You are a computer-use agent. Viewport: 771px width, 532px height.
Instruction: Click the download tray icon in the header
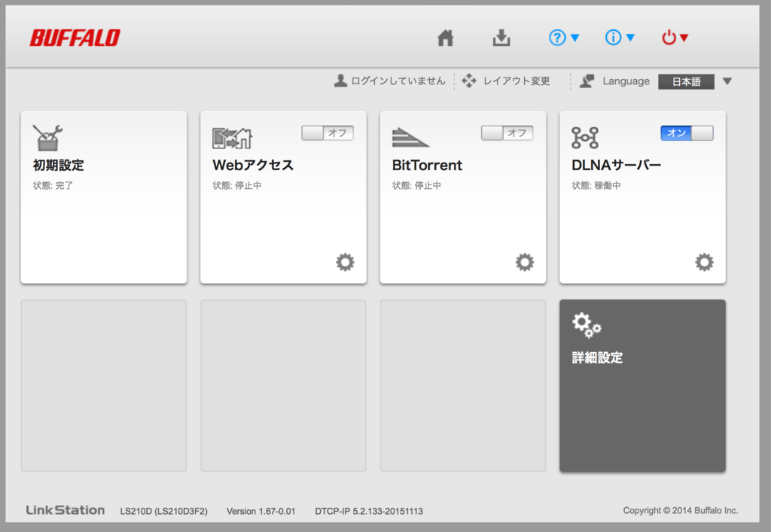coord(501,38)
